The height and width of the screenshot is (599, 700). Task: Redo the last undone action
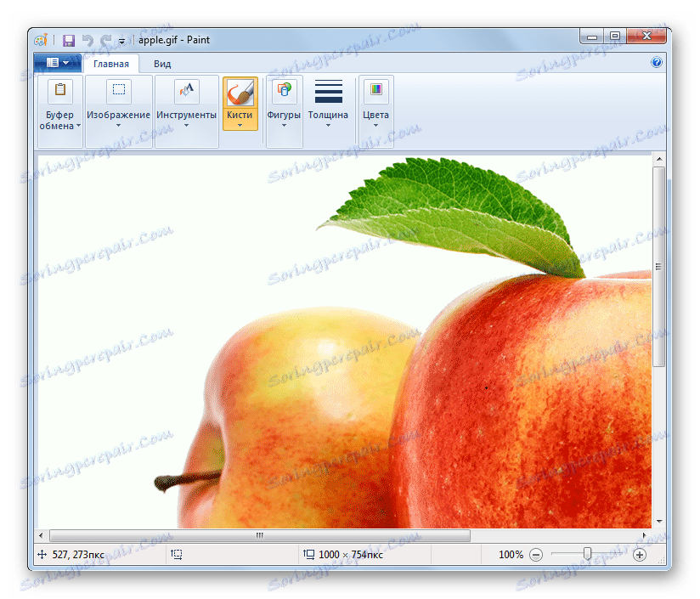(x=106, y=41)
